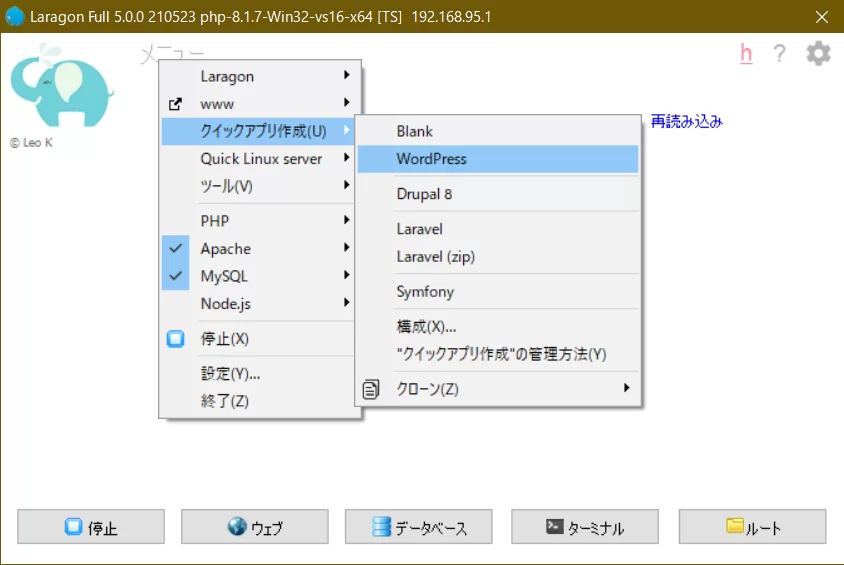Toggle the MySQL checkmark
This screenshot has width=844, height=565.
(x=175, y=276)
